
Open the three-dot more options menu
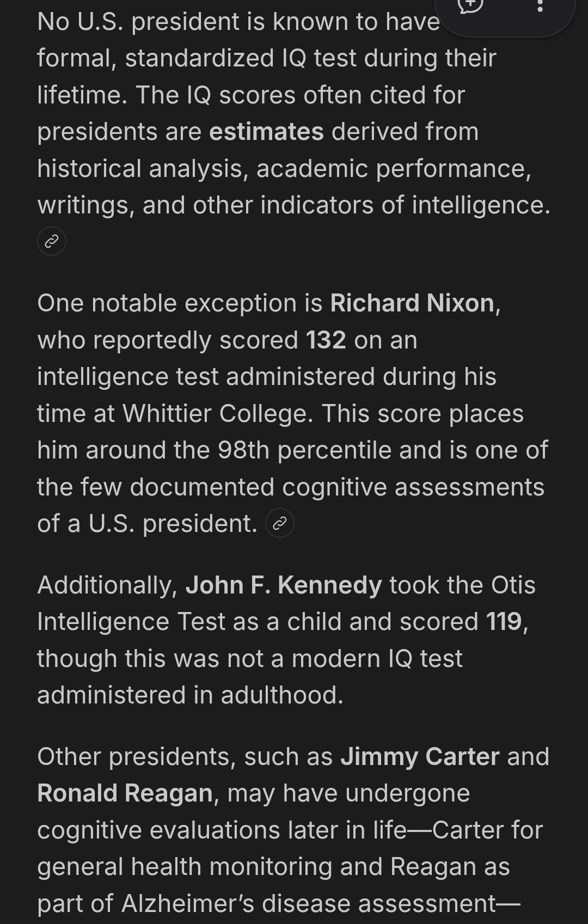pos(540,7)
